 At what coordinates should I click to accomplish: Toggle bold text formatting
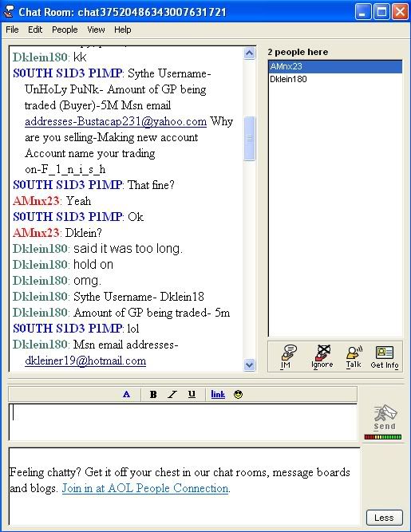(x=153, y=394)
